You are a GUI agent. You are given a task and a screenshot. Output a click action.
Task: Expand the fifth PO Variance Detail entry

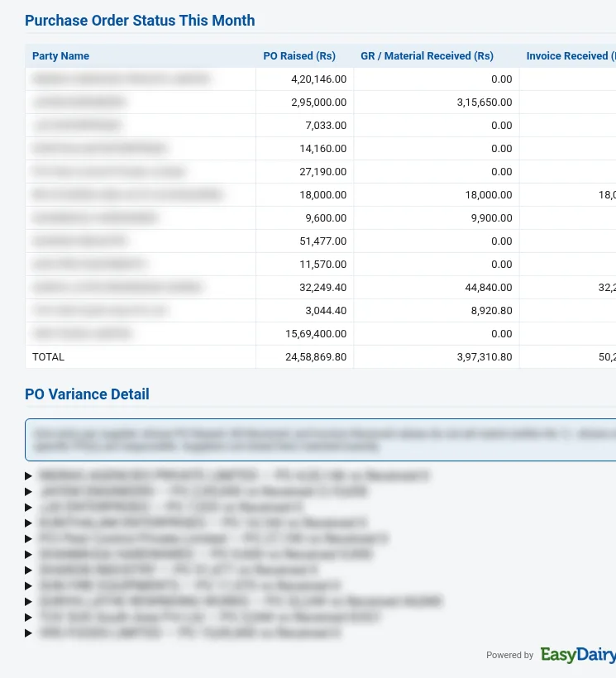point(29,539)
